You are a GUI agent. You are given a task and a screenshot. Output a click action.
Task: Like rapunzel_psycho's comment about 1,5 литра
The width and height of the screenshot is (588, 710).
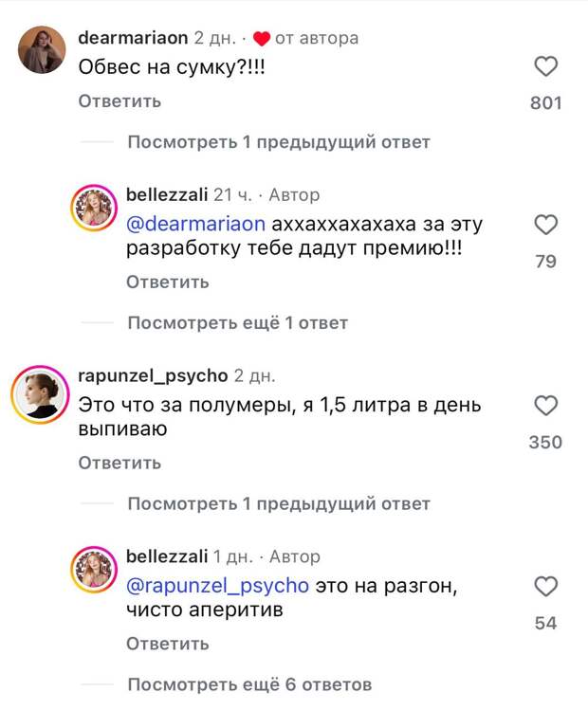coord(546,406)
